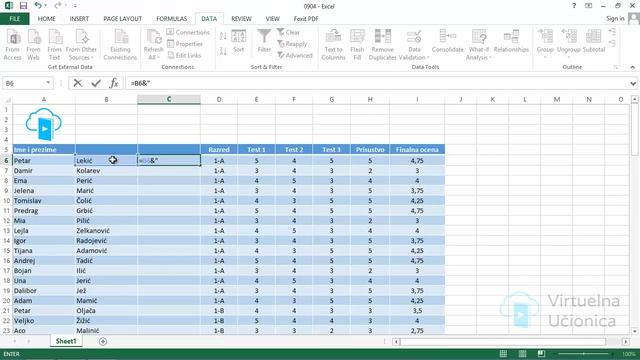Open From Other Sources dropdown
The image size is (640, 360).
click(81, 45)
